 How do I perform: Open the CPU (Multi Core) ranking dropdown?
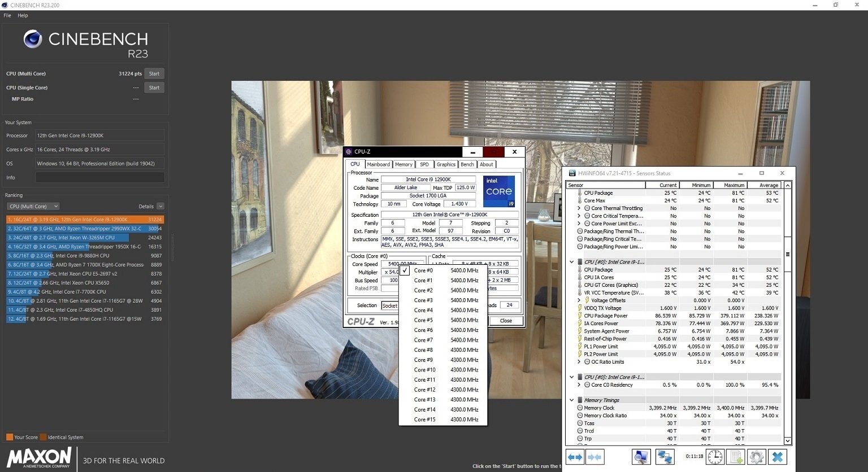pos(33,207)
